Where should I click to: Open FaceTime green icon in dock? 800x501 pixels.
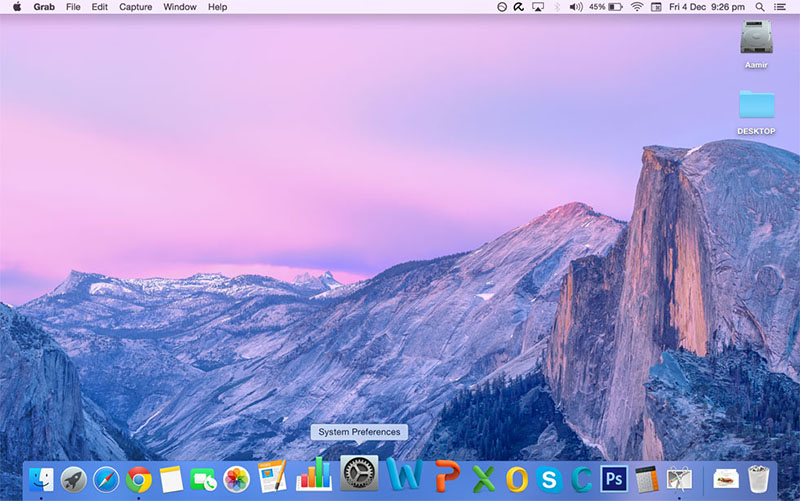tap(204, 480)
